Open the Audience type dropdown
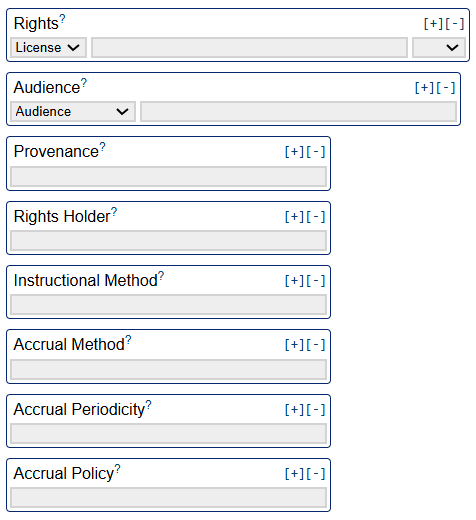 pos(73,112)
